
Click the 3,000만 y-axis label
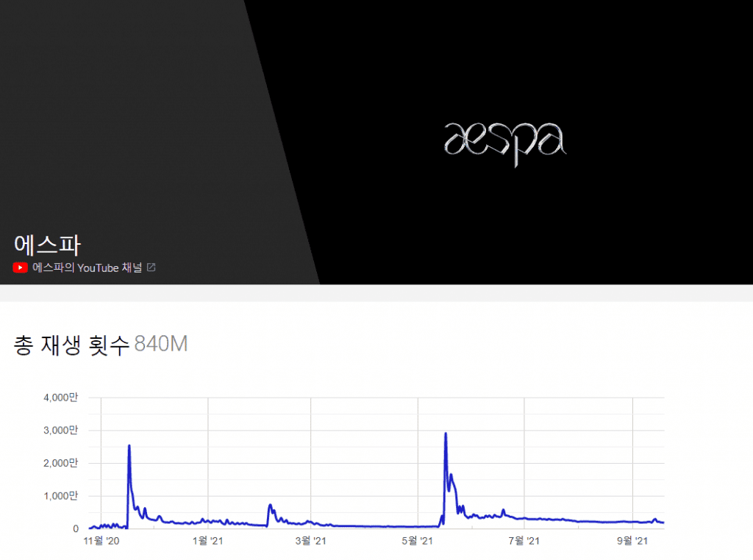(60, 430)
